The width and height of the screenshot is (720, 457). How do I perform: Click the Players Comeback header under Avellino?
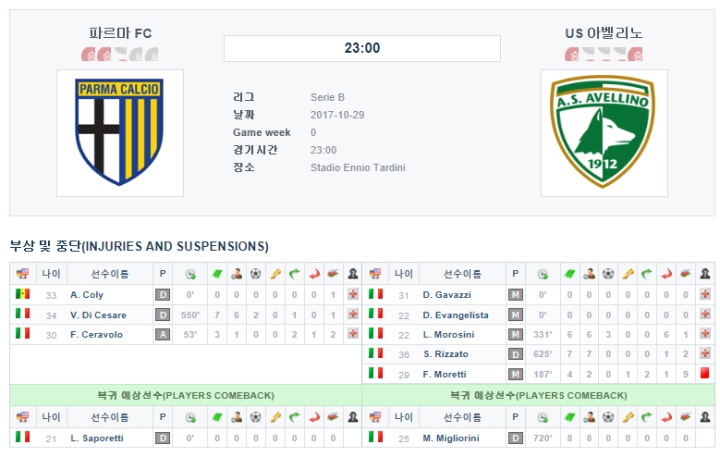point(538,395)
